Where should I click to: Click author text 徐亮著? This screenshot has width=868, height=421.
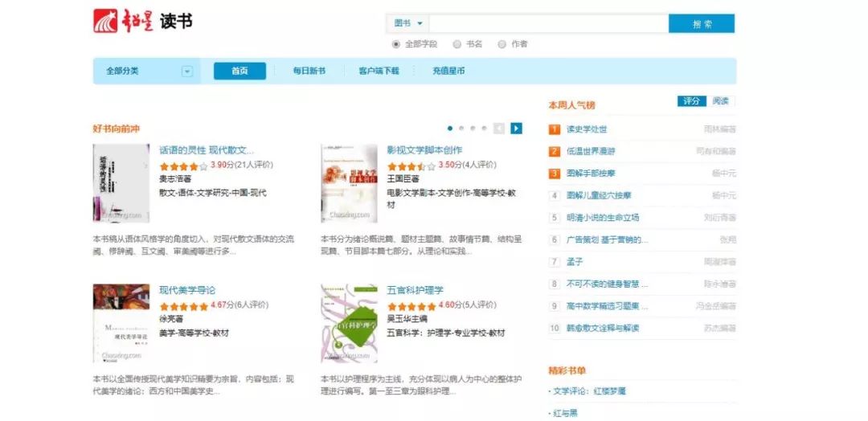coord(172,319)
